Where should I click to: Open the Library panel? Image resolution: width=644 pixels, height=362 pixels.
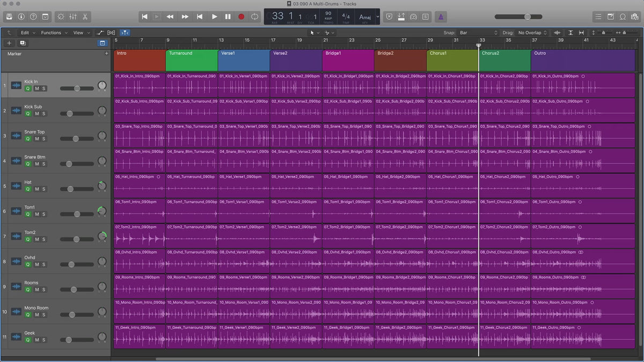[x=9, y=17]
